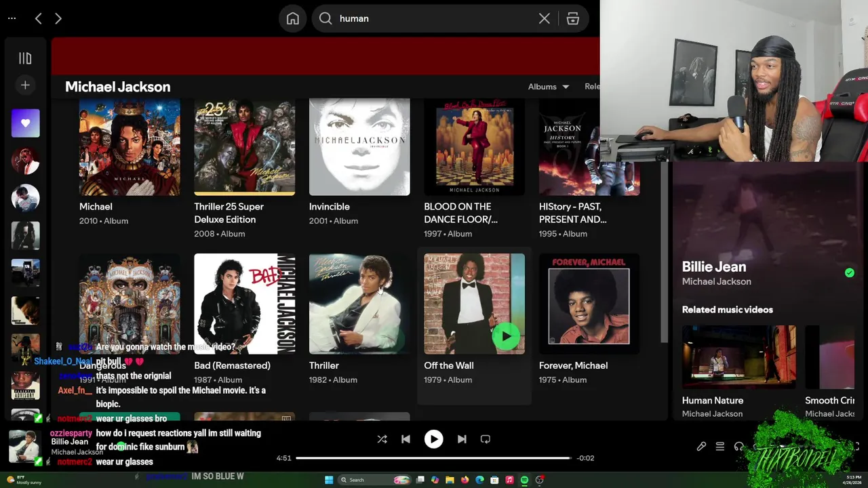Skip to the previous track
Image resolution: width=868 pixels, height=488 pixels.
point(406,439)
